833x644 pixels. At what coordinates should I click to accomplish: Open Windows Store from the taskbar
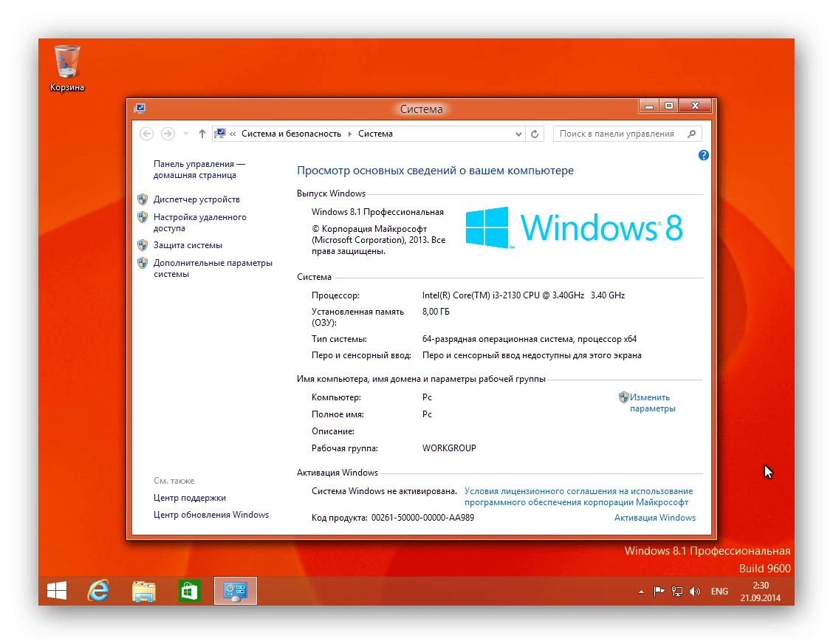click(x=189, y=591)
